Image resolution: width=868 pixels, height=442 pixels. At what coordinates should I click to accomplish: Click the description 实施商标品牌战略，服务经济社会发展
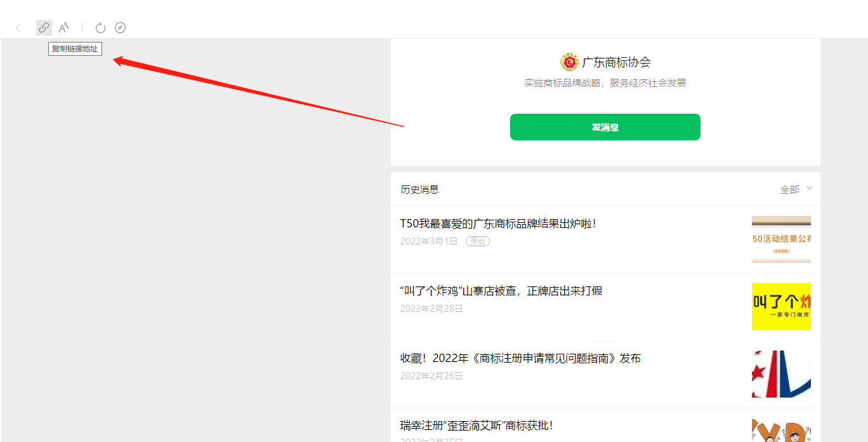605,83
